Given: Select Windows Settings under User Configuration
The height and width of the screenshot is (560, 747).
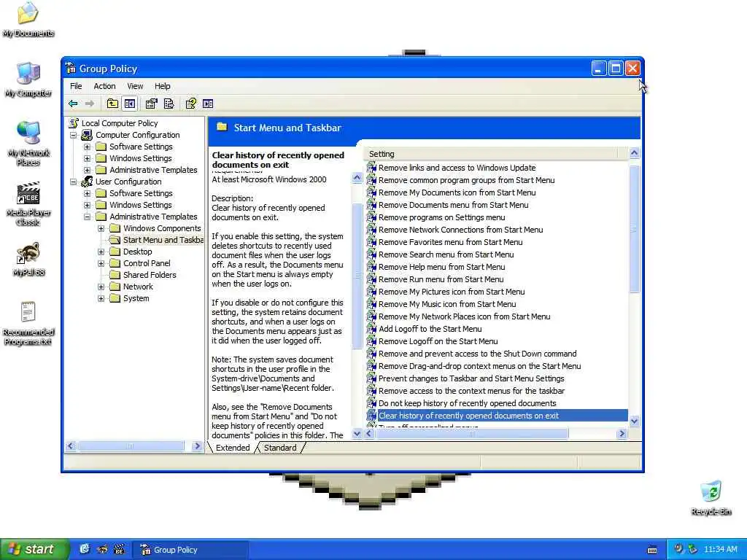Looking at the screenshot, I should coord(141,205).
